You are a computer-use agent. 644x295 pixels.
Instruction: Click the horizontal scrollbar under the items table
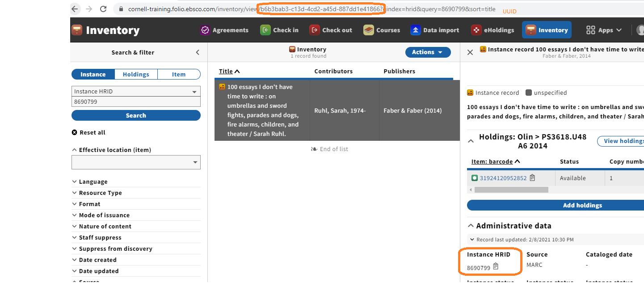click(x=511, y=190)
